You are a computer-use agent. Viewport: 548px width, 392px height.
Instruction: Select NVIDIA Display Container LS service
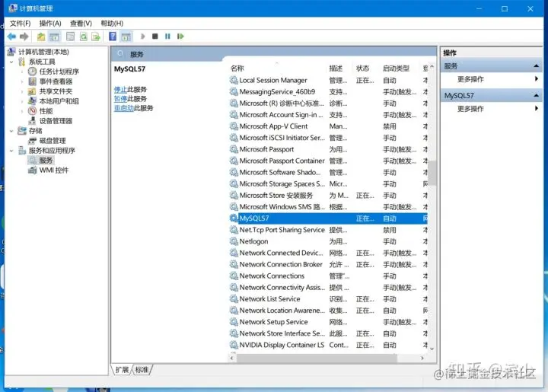point(282,345)
